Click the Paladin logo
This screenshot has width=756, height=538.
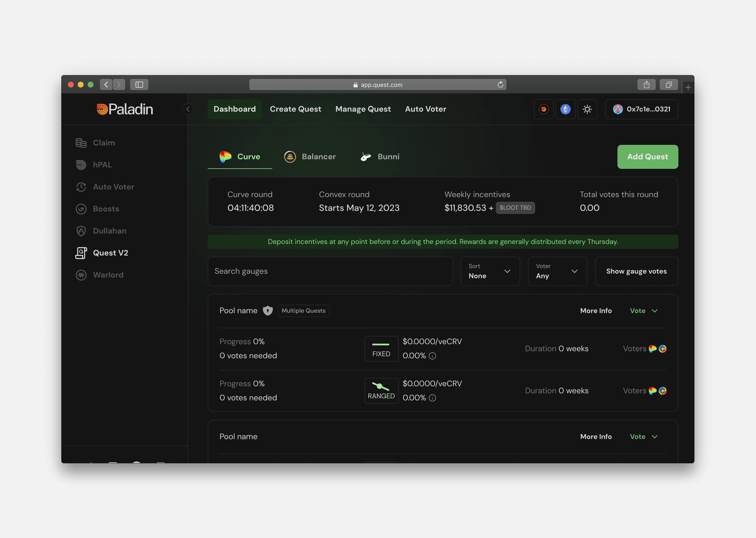click(x=125, y=109)
